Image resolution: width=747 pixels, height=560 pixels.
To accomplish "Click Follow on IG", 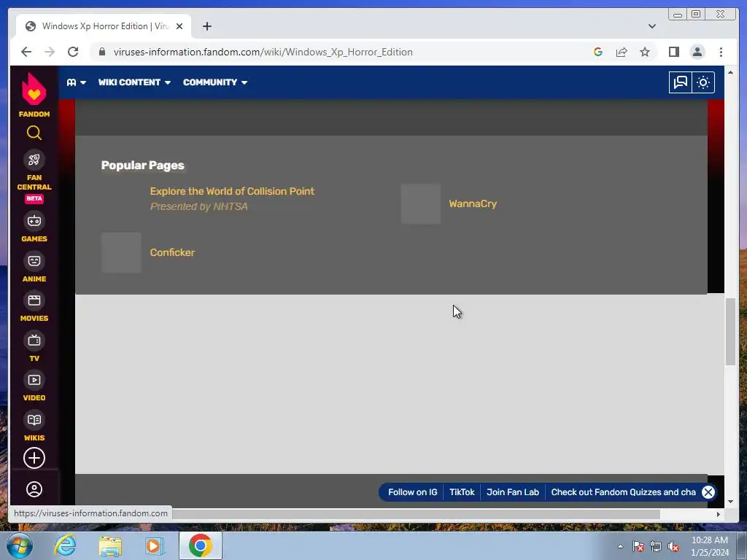I will click(x=413, y=492).
